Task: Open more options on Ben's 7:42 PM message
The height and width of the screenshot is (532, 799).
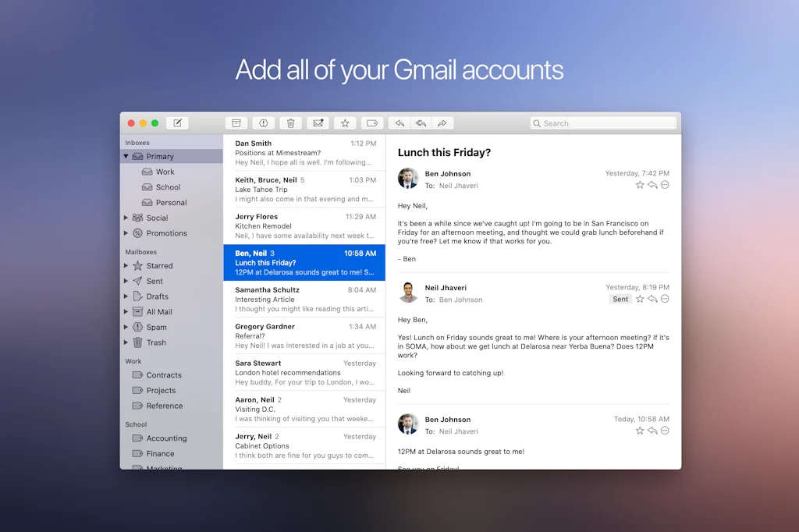Action: 665,185
